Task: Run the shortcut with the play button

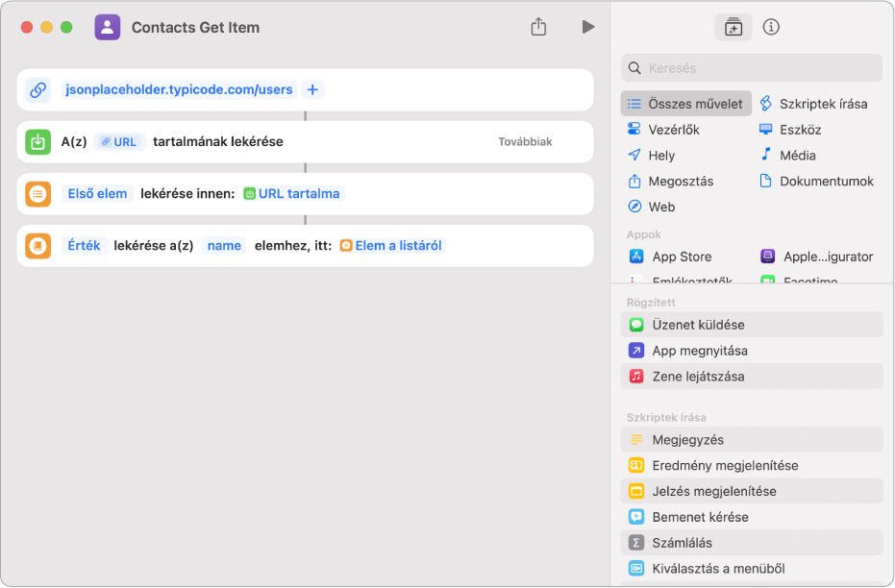Action: 588,27
